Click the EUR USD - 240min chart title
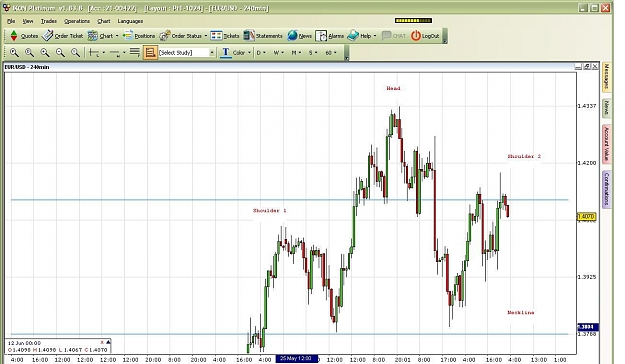The image size is (625, 364). click(27, 67)
